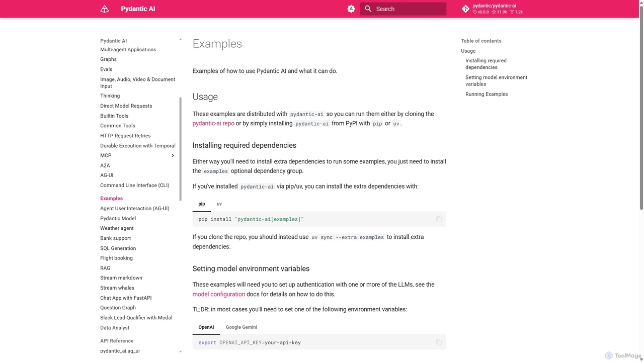Jump to Setting model environment variables TOC
Image resolution: width=644 pixels, height=362 pixels.
click(x=496, y=81)
